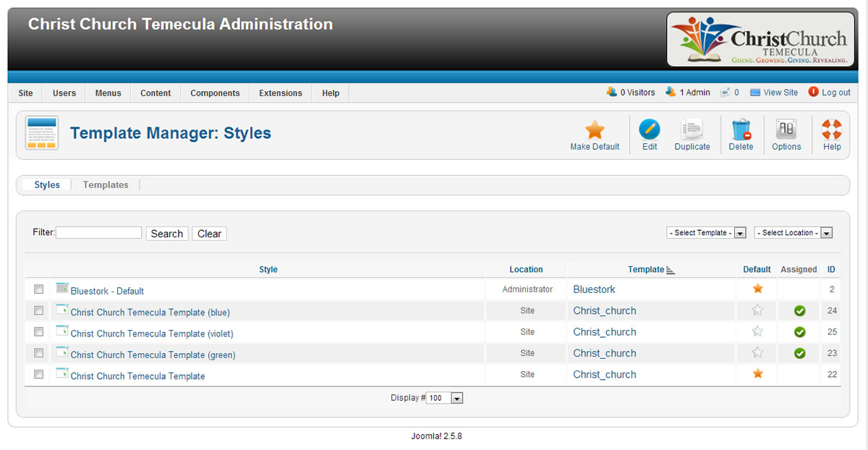
Task: Open the Site menu
Action: 25,93
